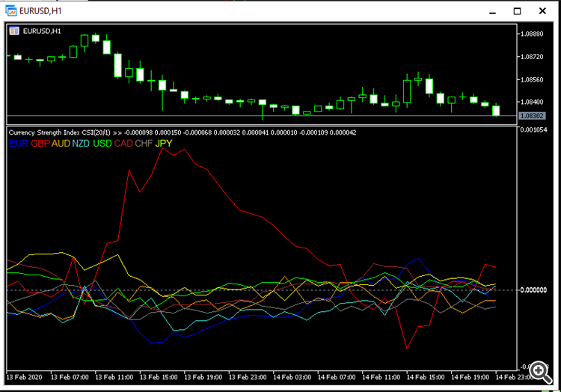Screen dimensions: 561x392
Task: Select the CHF legend label
Action: click(143, 143)
